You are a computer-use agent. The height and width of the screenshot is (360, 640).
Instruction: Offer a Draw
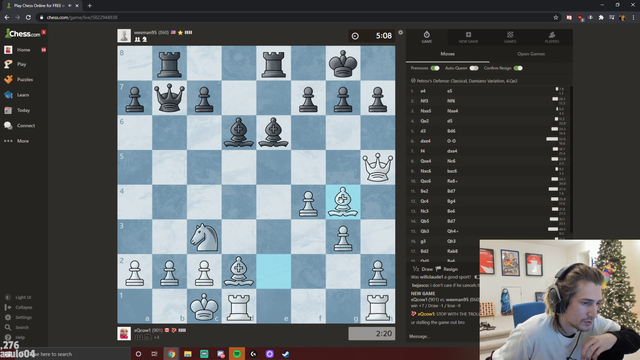[423, 269]
